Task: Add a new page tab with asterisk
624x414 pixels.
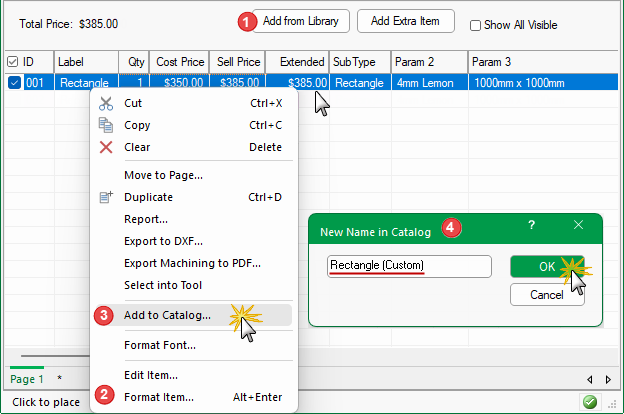Action: pyautogui.click(x=58, y=379)
